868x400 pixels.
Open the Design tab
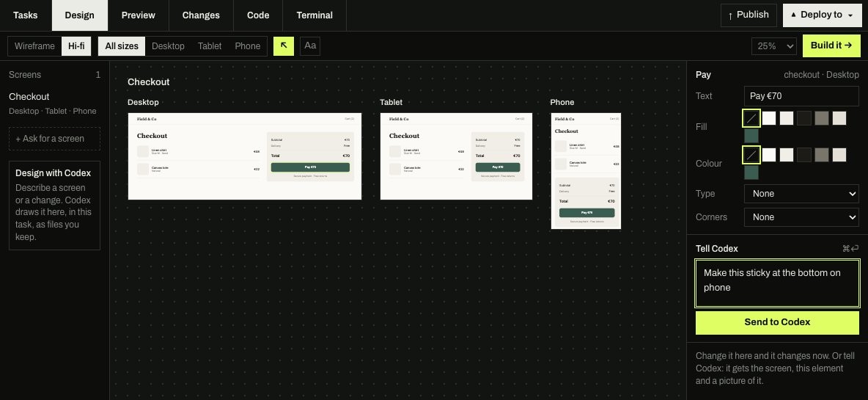(x=80, y=15)
